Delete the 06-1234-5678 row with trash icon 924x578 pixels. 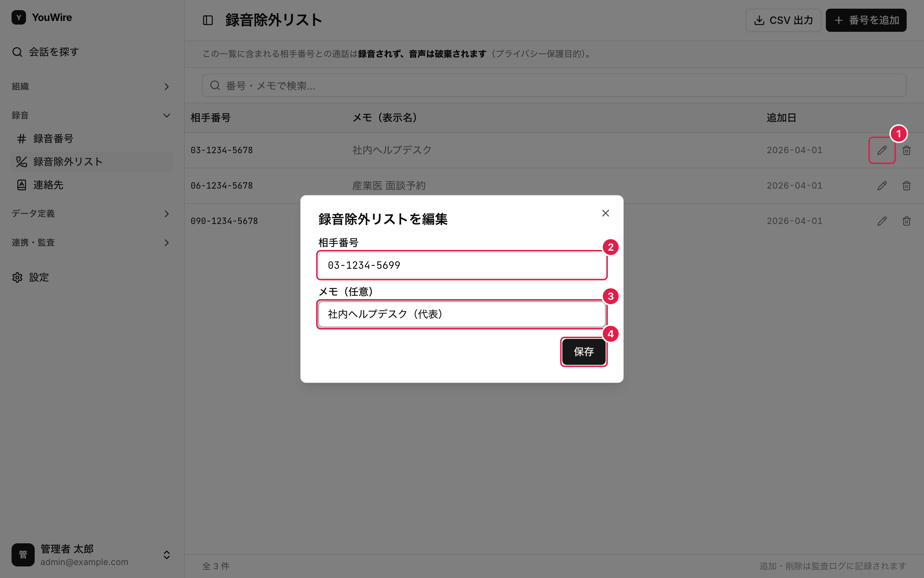pyautogui.click(x=906, y=186)
